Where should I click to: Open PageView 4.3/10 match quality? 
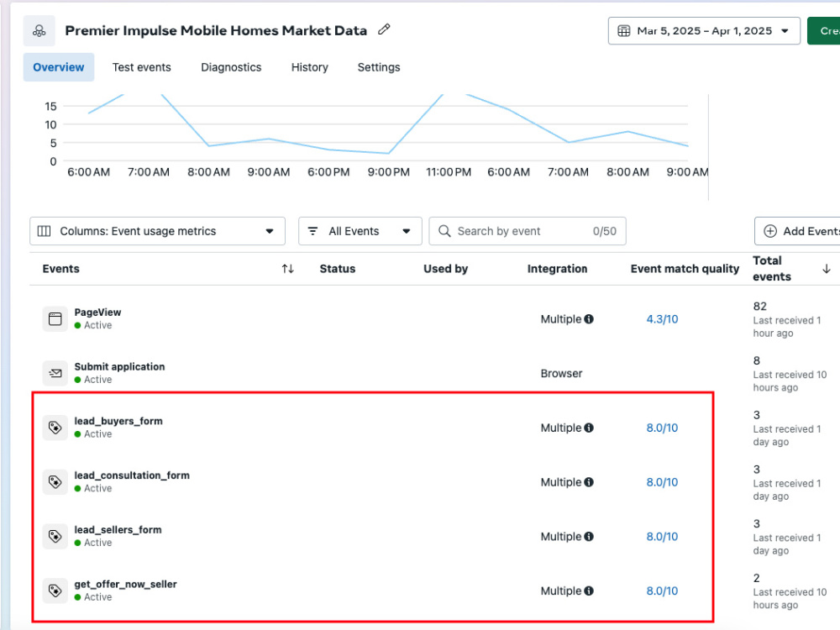tap(662, 318)
